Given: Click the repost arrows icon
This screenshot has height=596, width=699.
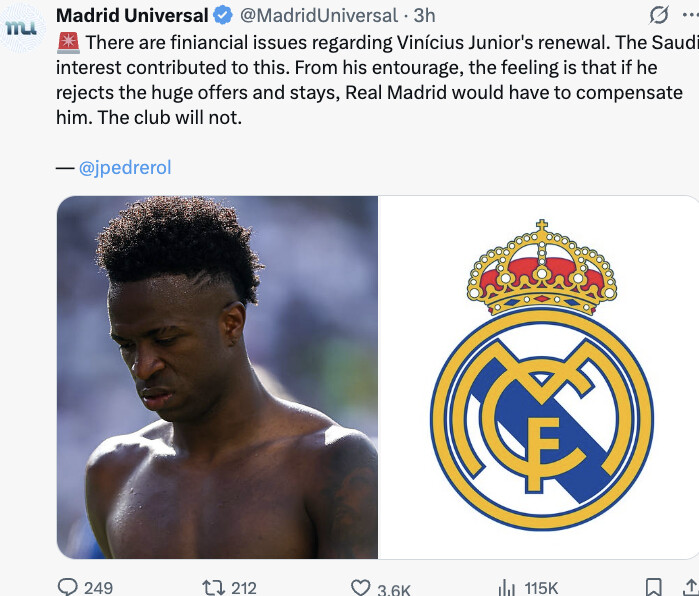Looking at the screenshot, I should click(x=214, y=588).
